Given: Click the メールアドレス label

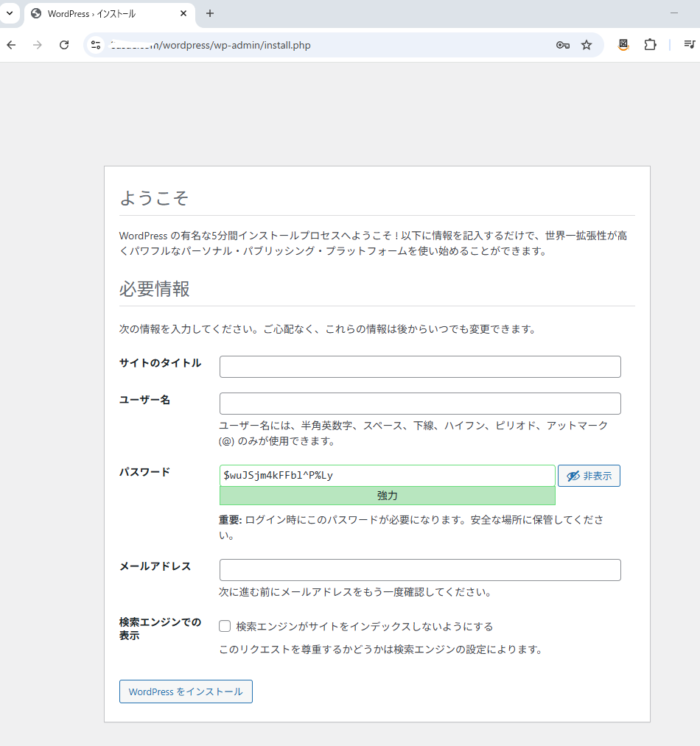Looking at the screenshot, I should pyautogui.click(x=155, y=566).
